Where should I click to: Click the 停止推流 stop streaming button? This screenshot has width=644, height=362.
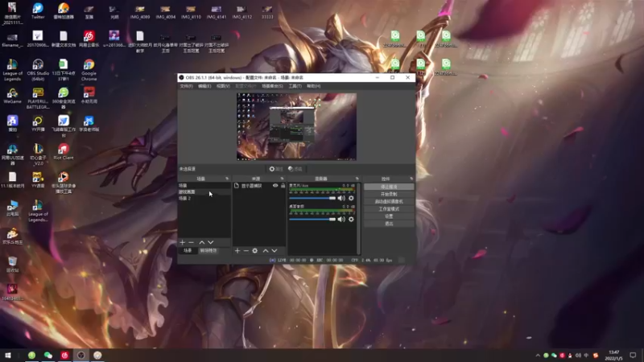point(389,187)
